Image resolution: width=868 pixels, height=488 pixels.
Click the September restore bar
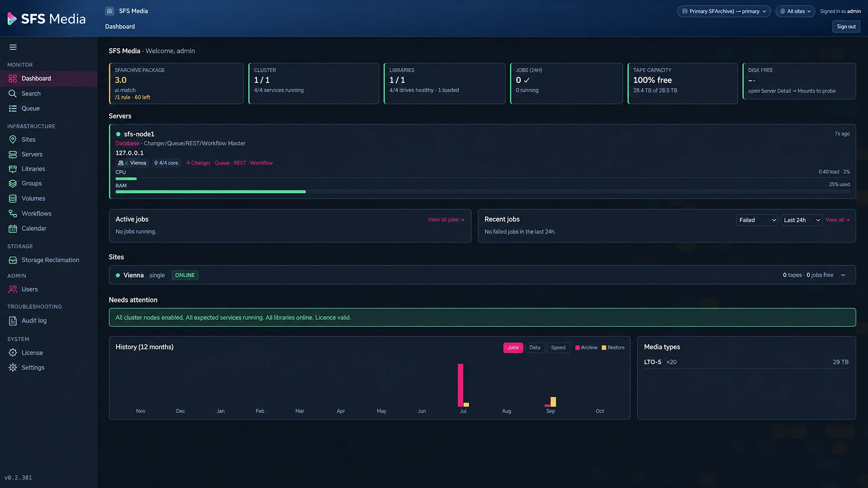554,402
